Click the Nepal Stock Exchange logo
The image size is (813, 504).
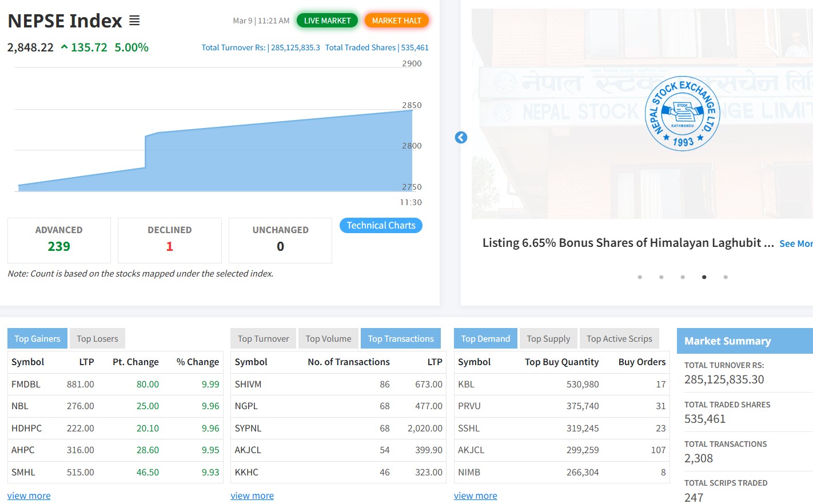682,114
